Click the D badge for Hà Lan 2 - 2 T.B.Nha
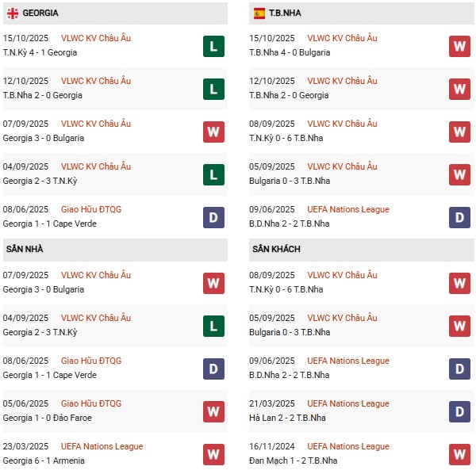 460,411
